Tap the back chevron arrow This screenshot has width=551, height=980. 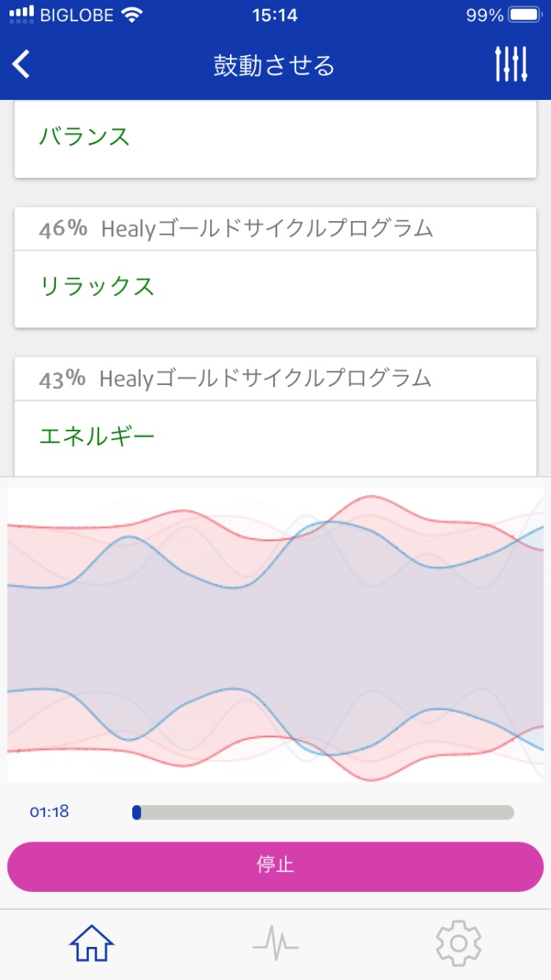pos(20,63)
